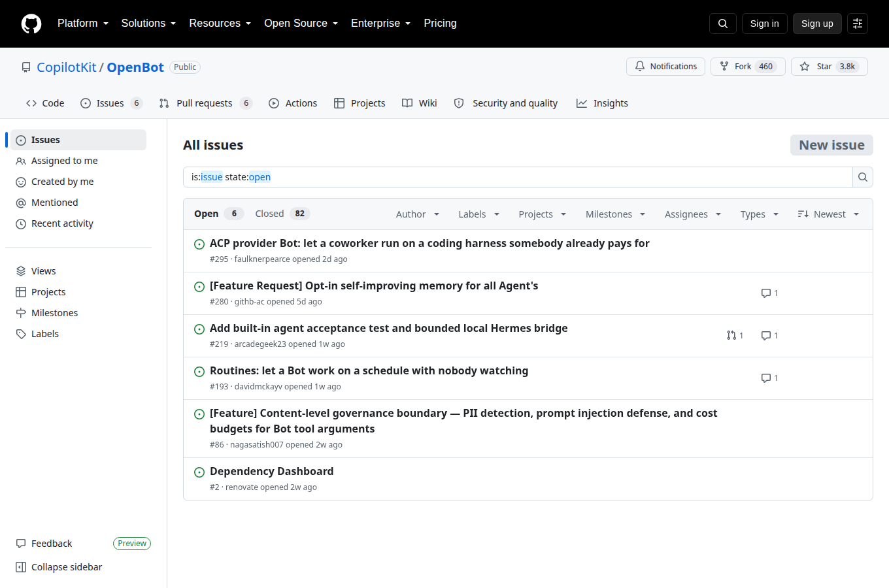
Task: Open the Author filter dropdown
Action: (x=418, y=214)
